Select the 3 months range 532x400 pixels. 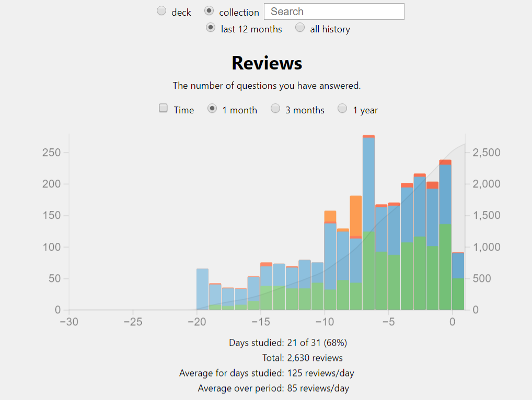[275, 109]
